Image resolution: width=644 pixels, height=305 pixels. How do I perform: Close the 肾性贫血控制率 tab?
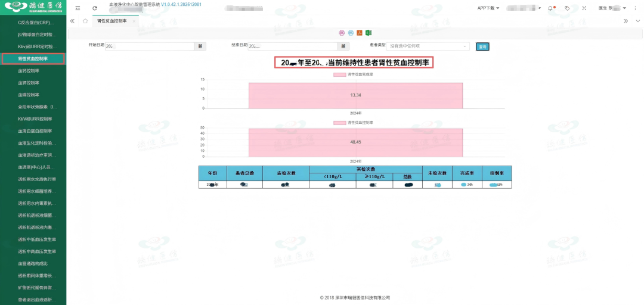[134, 21]
